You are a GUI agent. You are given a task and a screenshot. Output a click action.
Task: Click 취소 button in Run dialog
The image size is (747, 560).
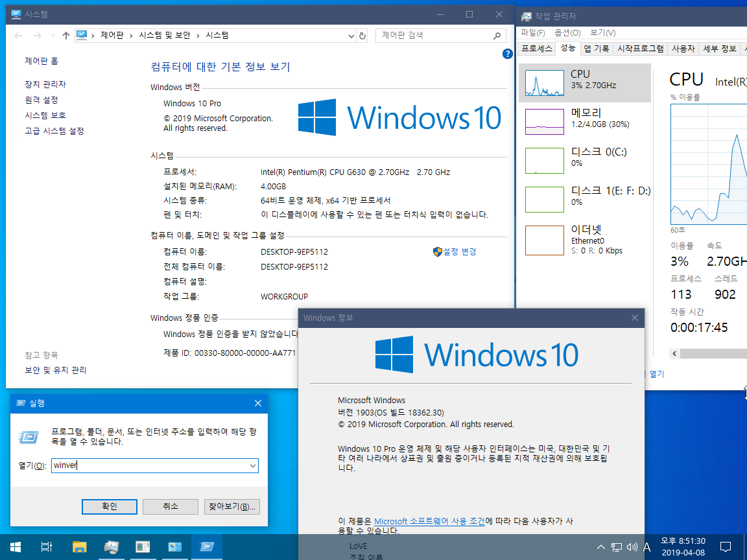(171, 507)
